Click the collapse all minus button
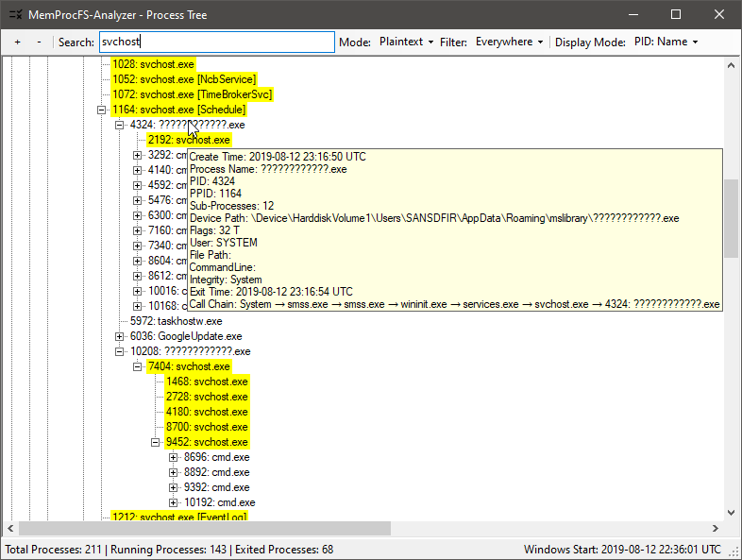The height and width of the screenshot is (560, 742). click(39, 42)
